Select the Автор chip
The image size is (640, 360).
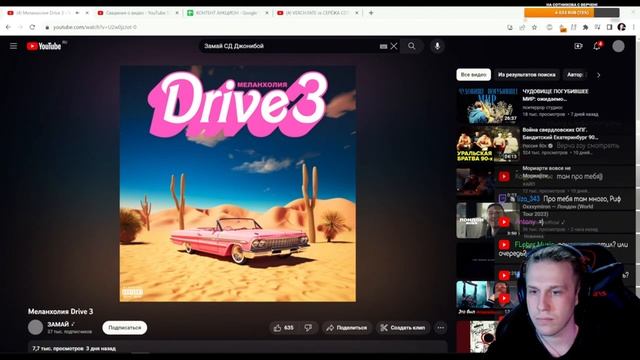point(574,75)
